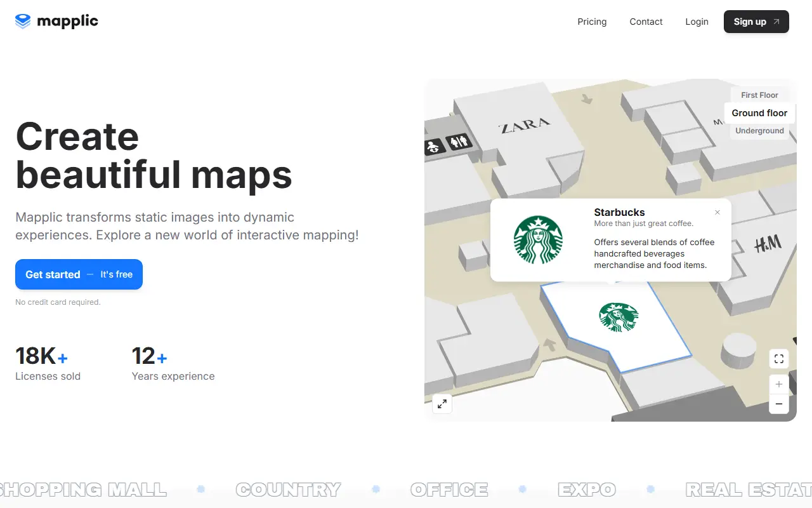
Task: Click the '12+' years experience figure
Action: coord(150,356)
